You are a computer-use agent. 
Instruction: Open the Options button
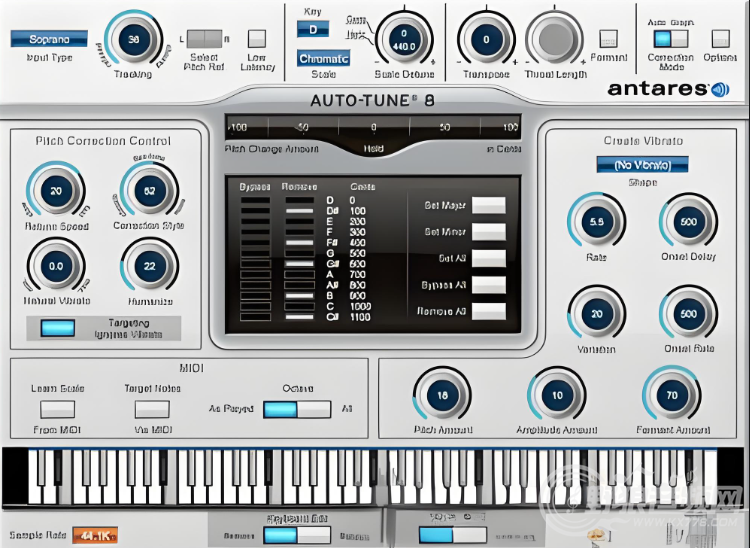pos(720,39)
